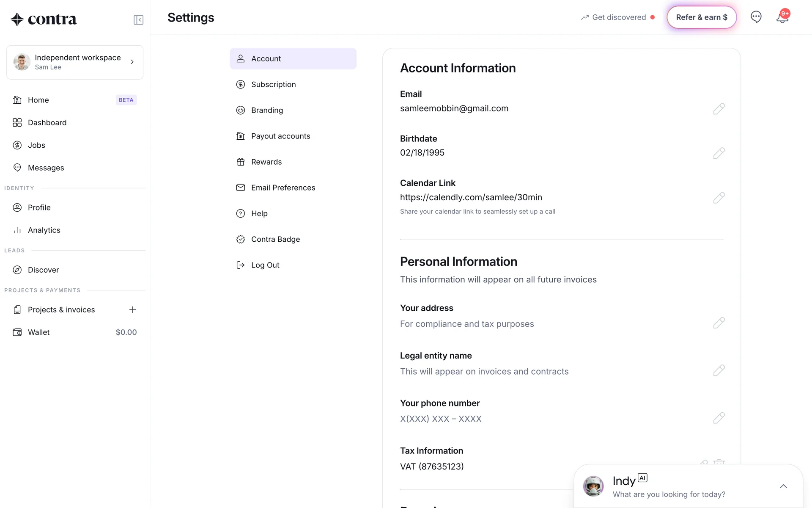Edit the Legal entity name pencil icon
Image resolution: width=812 pixels, height=508 pixels.
click(719, 370)
